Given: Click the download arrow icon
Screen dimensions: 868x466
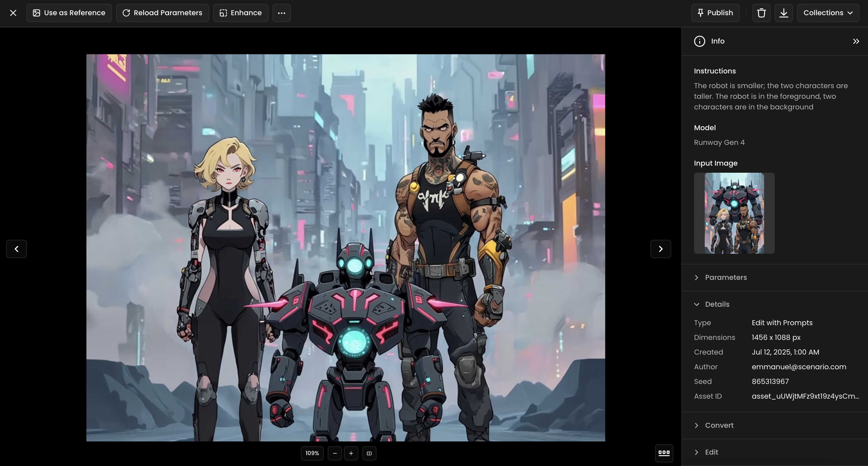Looking at the screenshot, I should [x=783, y=13].
